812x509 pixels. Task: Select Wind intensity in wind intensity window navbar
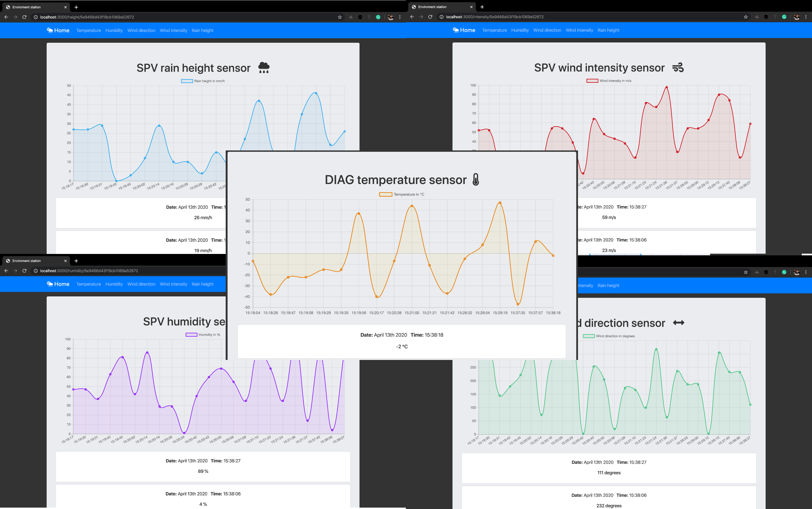[x=579, y=30]
